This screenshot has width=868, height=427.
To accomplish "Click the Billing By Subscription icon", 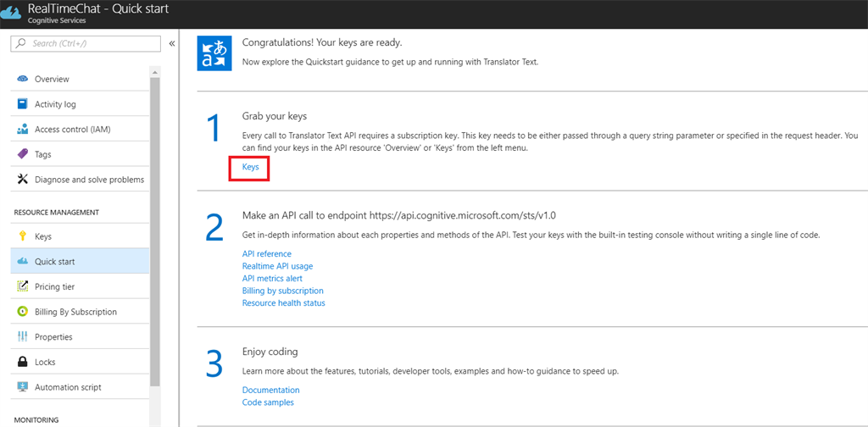I will [23, 312].
